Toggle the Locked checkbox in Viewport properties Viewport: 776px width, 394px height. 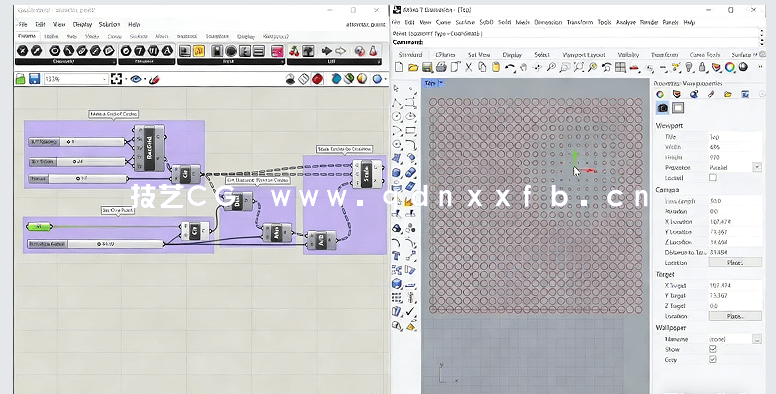713,178
